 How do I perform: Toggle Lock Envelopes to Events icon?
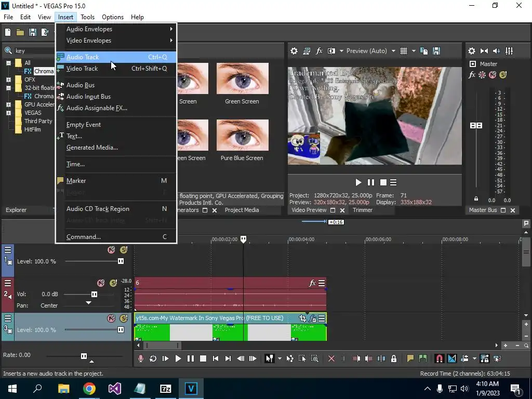pos(485,358)
